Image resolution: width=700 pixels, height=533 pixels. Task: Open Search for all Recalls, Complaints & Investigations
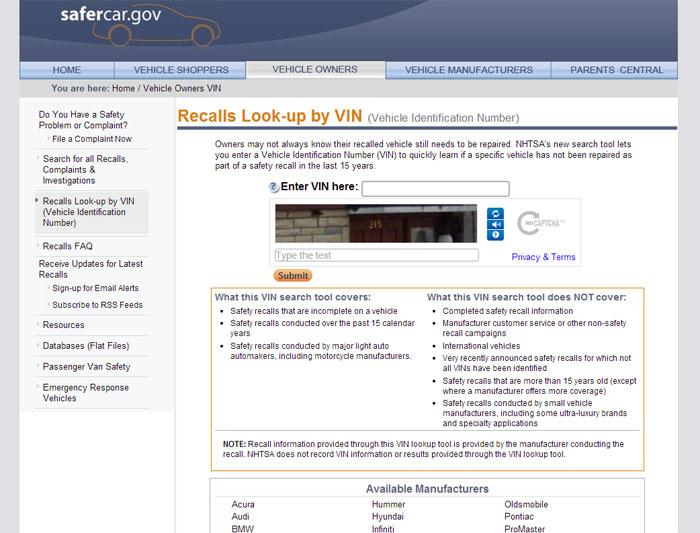pos(86,170)
